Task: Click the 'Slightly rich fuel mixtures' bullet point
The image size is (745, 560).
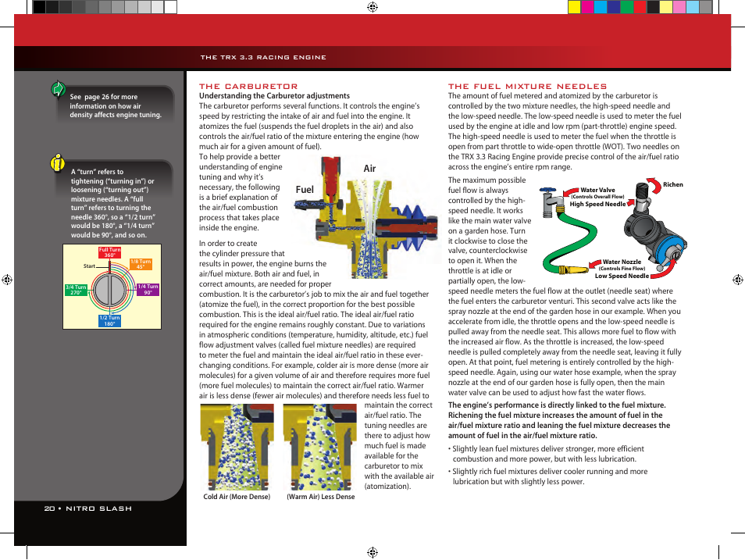Action: (547, 476)
